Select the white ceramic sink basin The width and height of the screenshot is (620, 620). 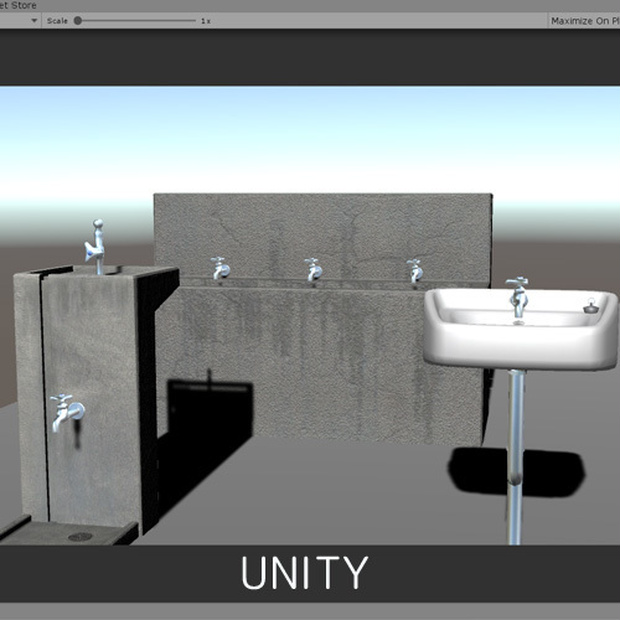pyautogui.click(x=521, y=329)
